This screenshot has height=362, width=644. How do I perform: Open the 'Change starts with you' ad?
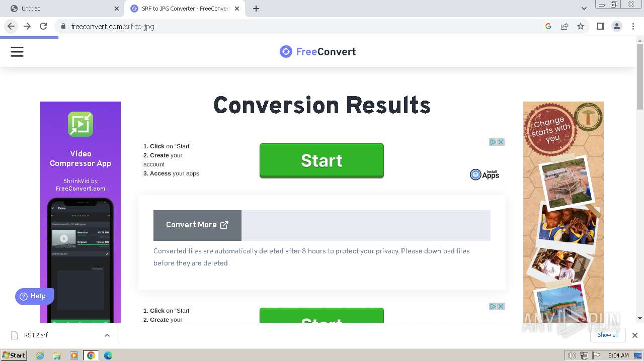tap(563, 212)
